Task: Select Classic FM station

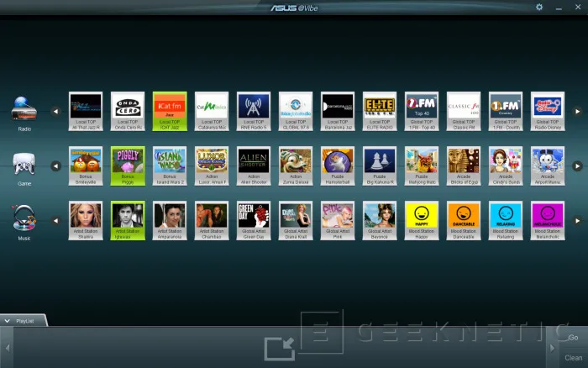Action: (464, 112)
